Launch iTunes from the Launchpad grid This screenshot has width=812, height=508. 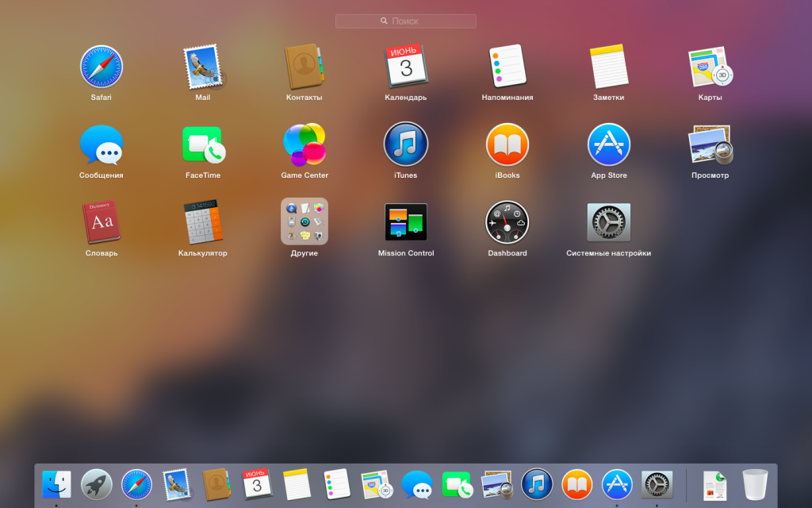click(x=406, y=144)
